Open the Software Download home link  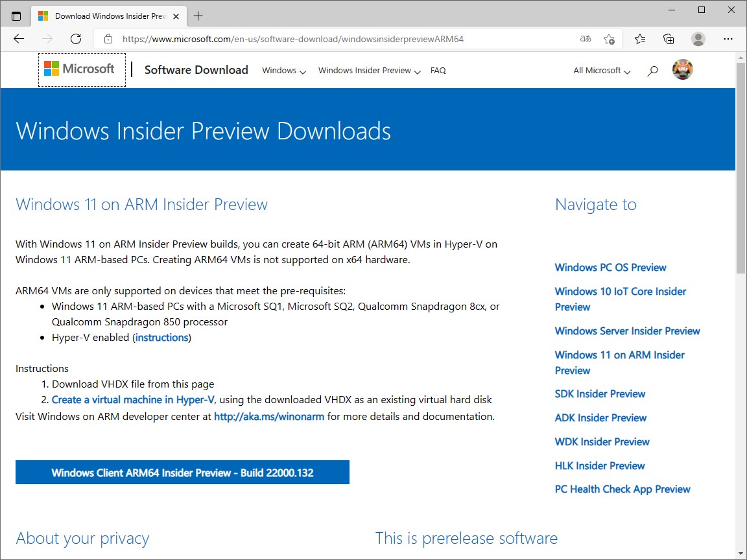[x=196, y=70]
